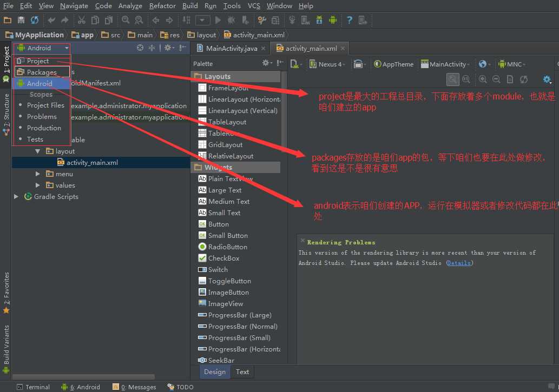
Task: Click the Forward navigation arrow
Action: [x=169, y=20]
